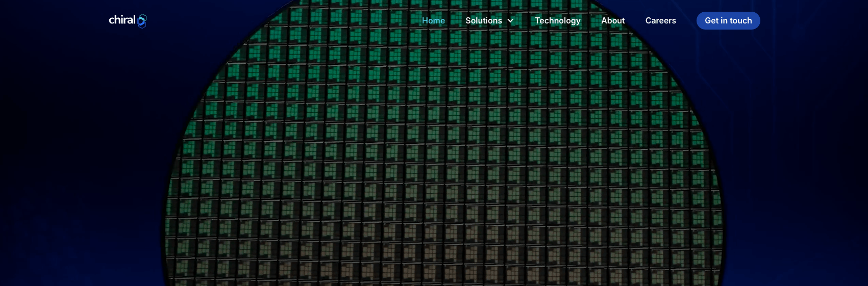This screenshot has width=868, height=286.
Task: Navigate to the Careers page
Action: tap(660, 20)
